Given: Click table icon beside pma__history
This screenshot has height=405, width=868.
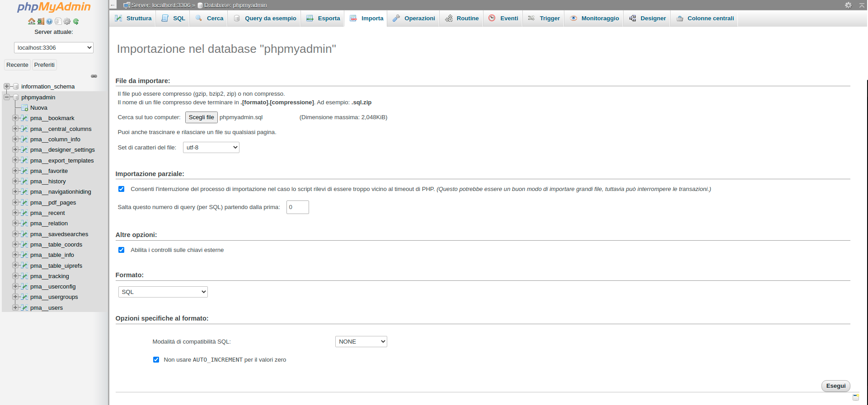Looking at the screenshot, I should pos(25,181).
